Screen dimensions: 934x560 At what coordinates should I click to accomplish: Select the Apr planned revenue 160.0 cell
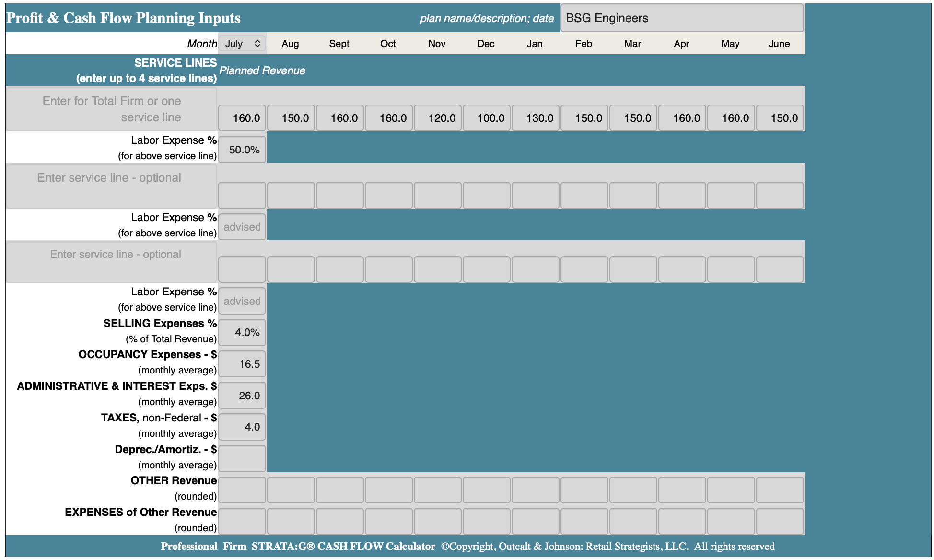[682, 118]
